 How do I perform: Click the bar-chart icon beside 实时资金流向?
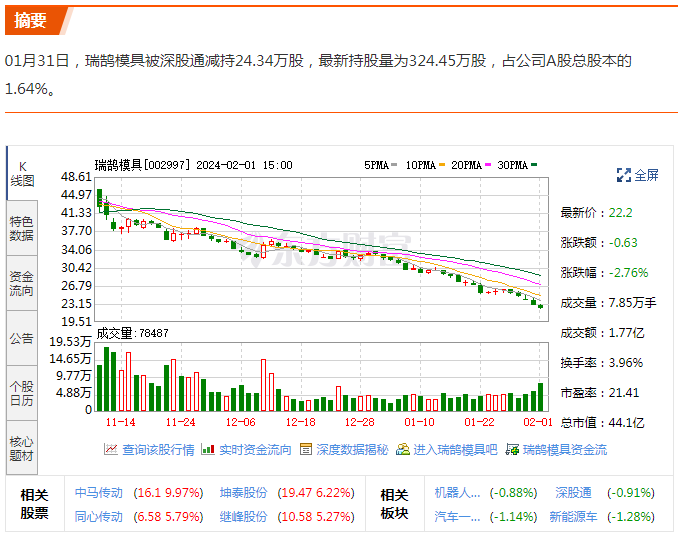208,449
